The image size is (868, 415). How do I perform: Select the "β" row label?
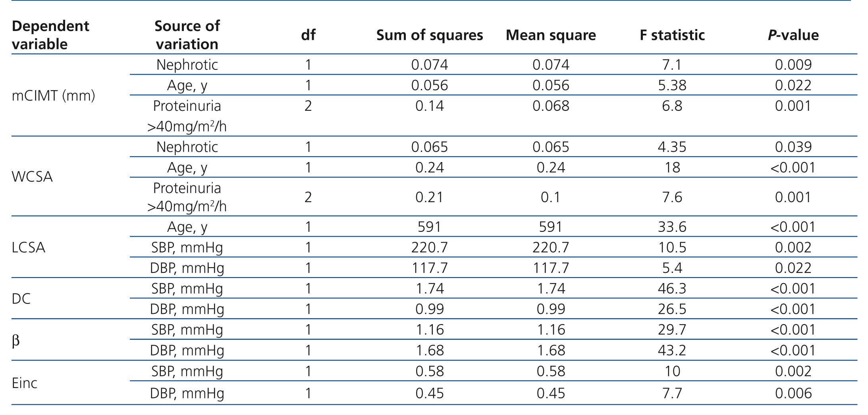[x=16, y=340]
